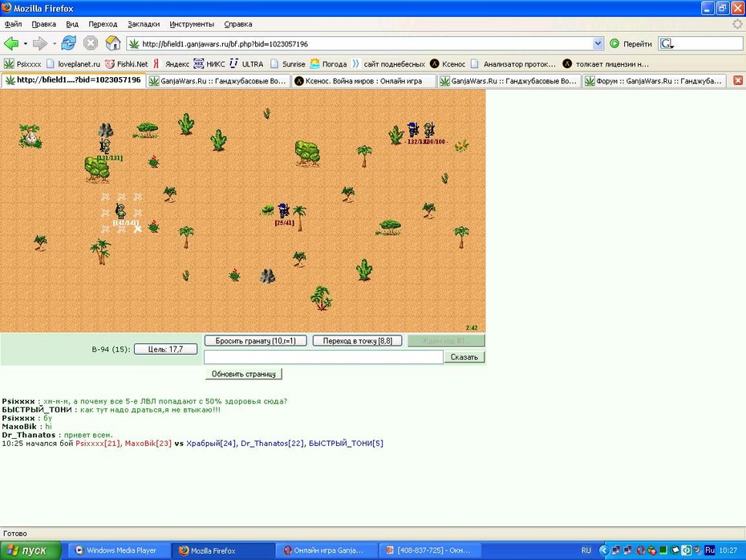Click the 10:27 system clock
Viewport: 746px width, 560px height.
pos(728,550)
